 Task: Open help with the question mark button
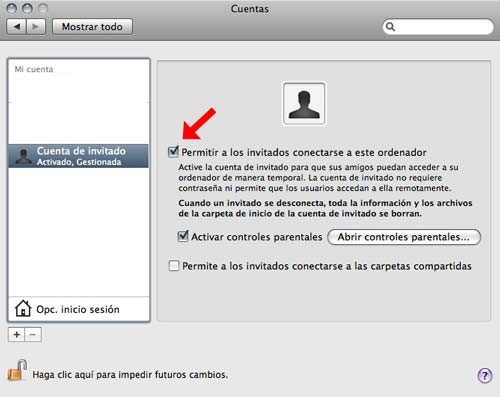(x=485, y=375)
